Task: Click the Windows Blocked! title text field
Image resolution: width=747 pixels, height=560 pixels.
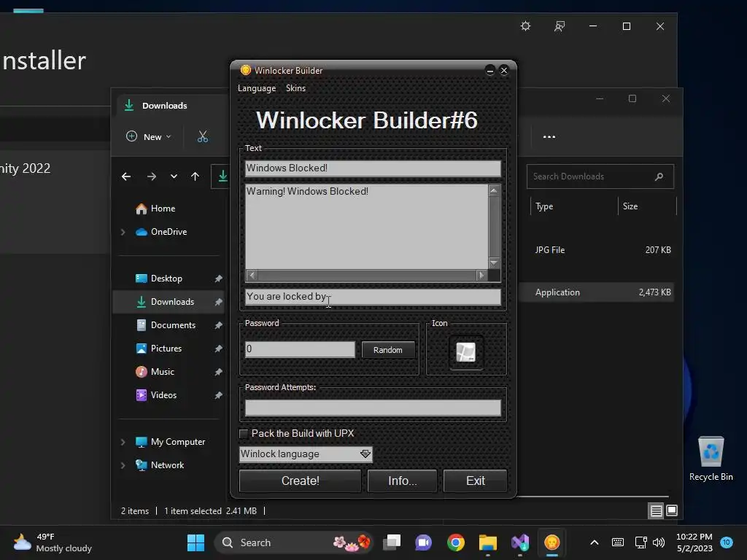Action: (x=373, y=168)
